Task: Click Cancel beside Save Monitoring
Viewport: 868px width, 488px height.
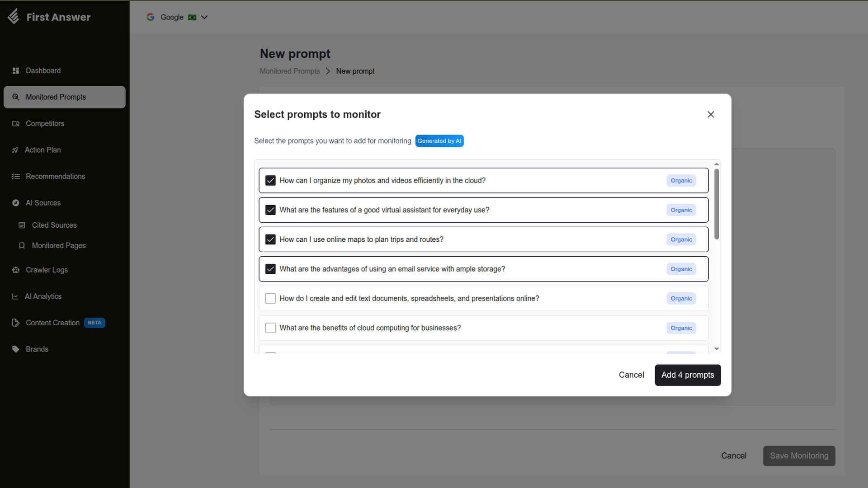Action: (734, 456)
